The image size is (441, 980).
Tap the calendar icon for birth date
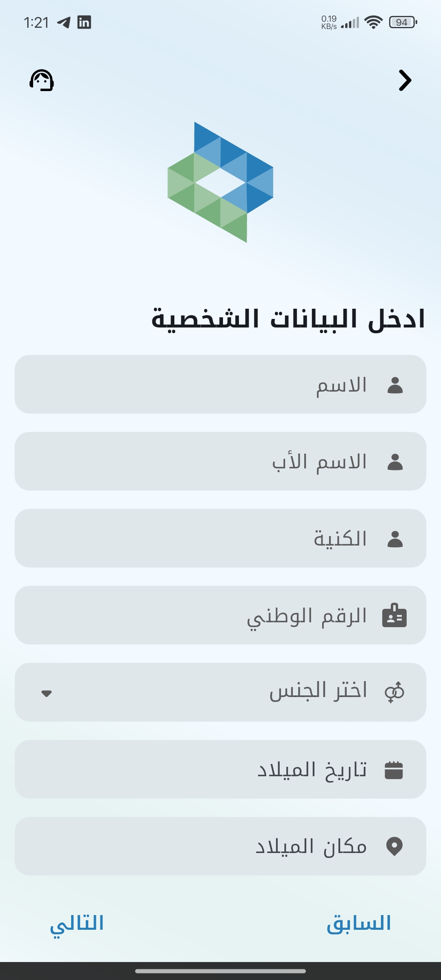point(394,770)
